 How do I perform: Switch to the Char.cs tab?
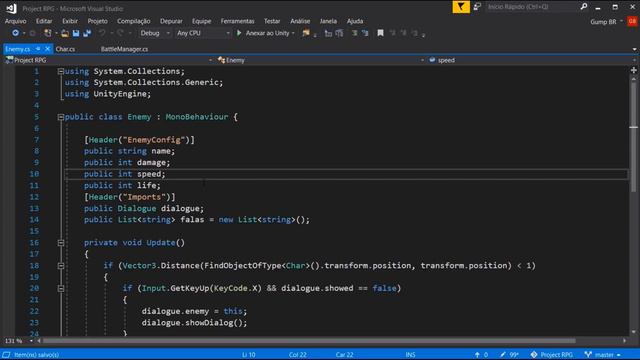point(65,49)
